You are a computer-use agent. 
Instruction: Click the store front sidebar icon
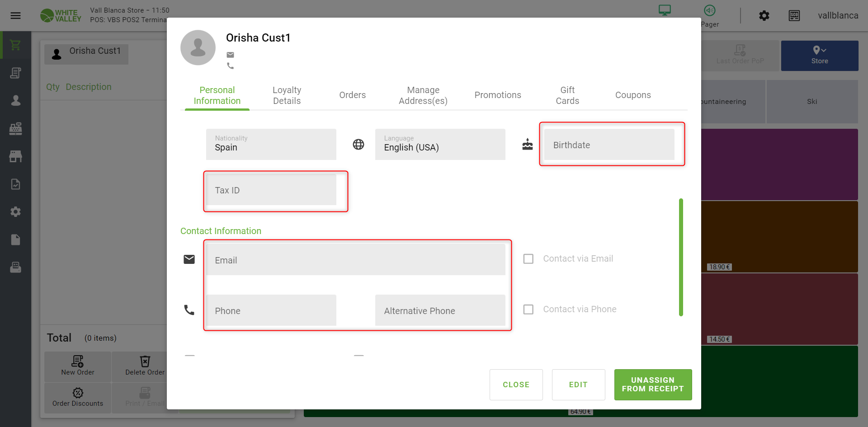(16, 156)
